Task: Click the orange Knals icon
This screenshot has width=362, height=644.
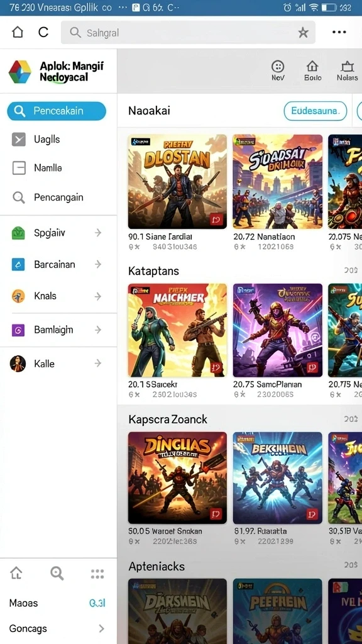Action: [x=18, y=296]
